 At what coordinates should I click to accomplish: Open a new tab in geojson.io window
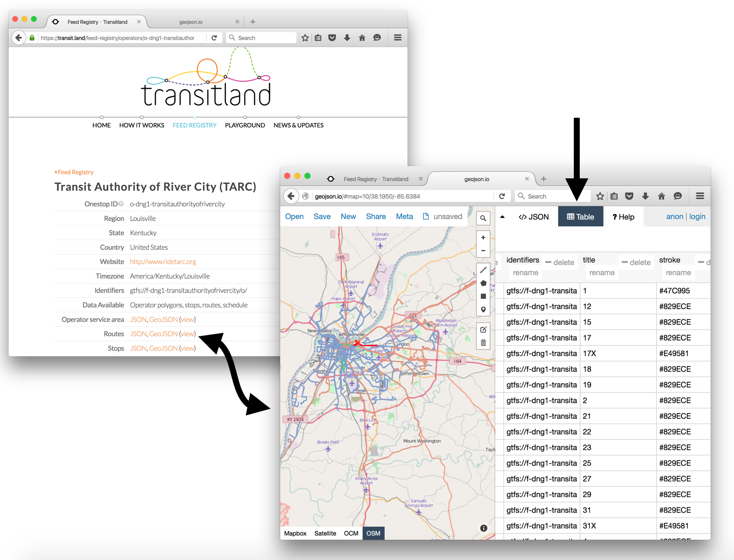click(x=544, y=179)
